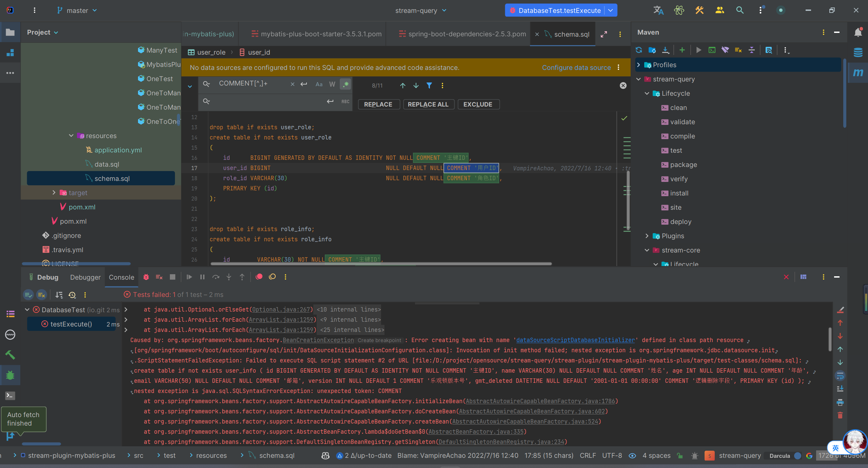Click the Stop debug session square
The width and height of the screenshot is (868, 468).
pos(173,277)
